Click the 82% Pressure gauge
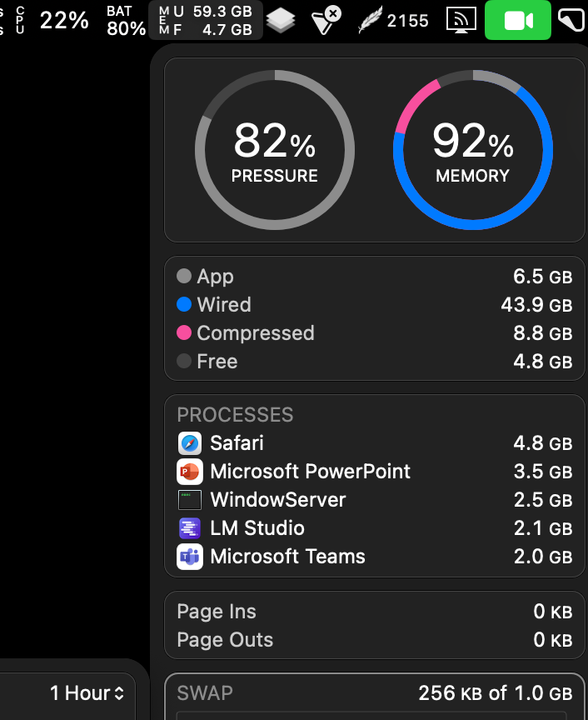Screen dimensions: 588x720 point(275,150)
